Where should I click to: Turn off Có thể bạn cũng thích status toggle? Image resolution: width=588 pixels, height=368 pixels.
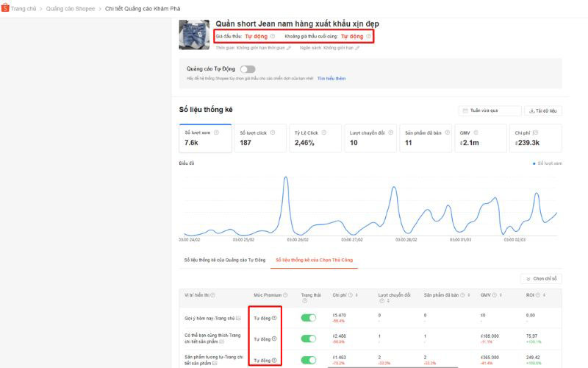309,339
